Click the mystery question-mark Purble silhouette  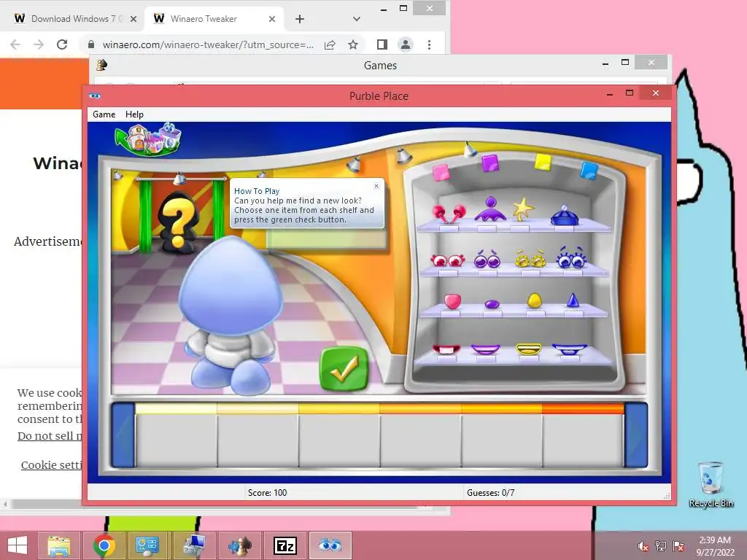point(178,222)
